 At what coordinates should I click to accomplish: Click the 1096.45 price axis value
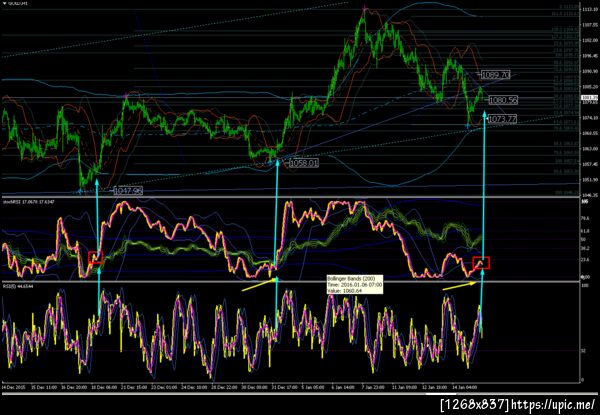pyautogui.click(x=590, y=55)
